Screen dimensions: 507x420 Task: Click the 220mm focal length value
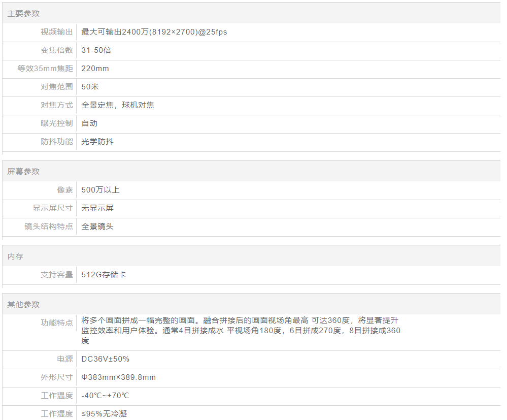pyautogui.click(x=95, y=69)
